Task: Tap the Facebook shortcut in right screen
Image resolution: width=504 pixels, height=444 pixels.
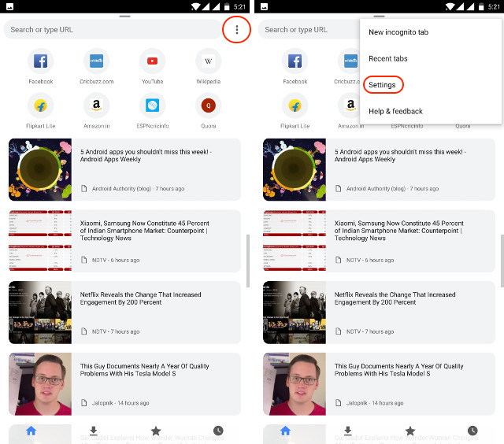Action: [295, 61]
